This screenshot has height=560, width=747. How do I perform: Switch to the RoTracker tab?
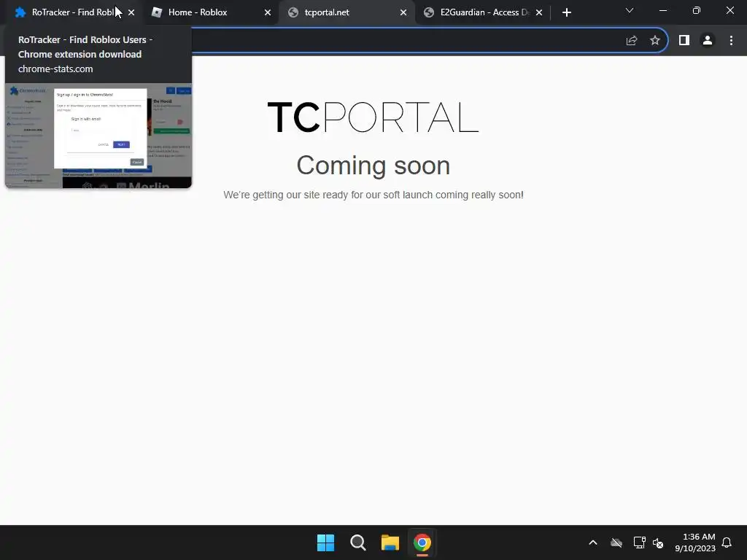71,12
